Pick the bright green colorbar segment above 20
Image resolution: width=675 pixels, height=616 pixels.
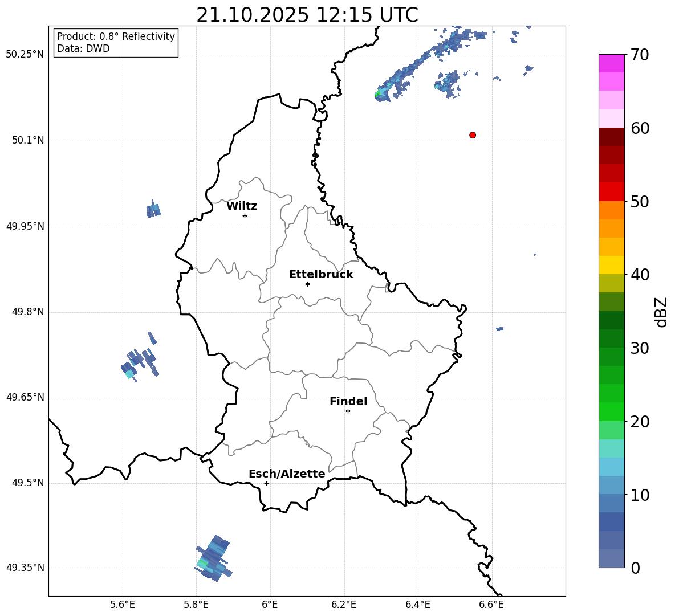coord(611,411)
